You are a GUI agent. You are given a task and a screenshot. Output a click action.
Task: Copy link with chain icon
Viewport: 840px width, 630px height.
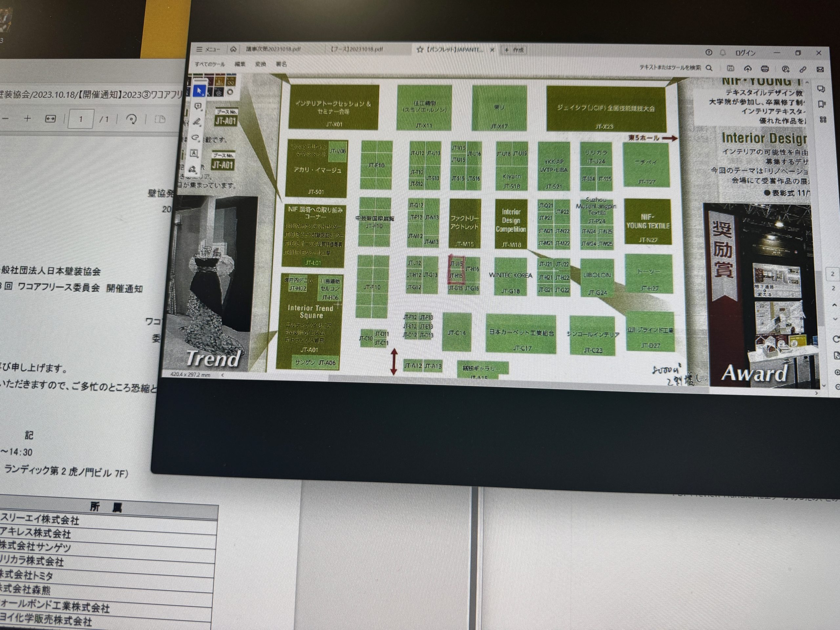coord(803,70)
